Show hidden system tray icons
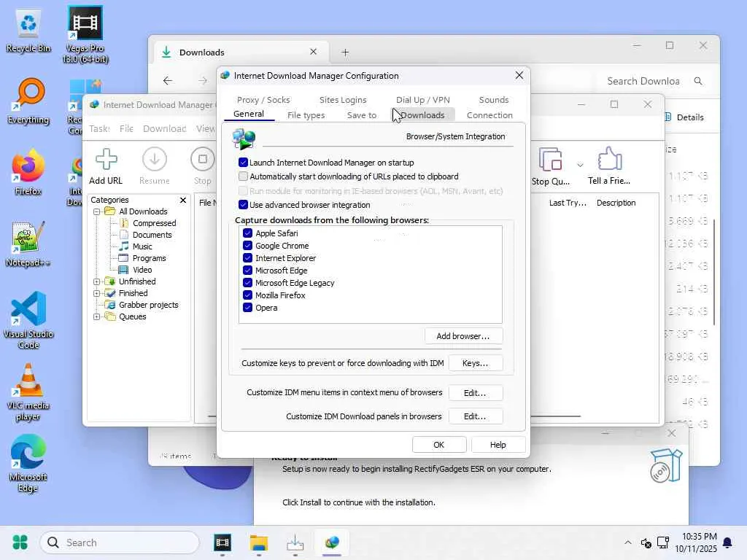Screen dimensions: 747x560 pos(628,542)
